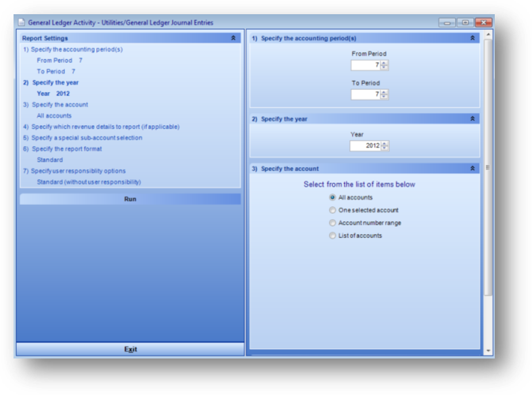
Task: Collapse the Specify the year section
Action: 472,118
